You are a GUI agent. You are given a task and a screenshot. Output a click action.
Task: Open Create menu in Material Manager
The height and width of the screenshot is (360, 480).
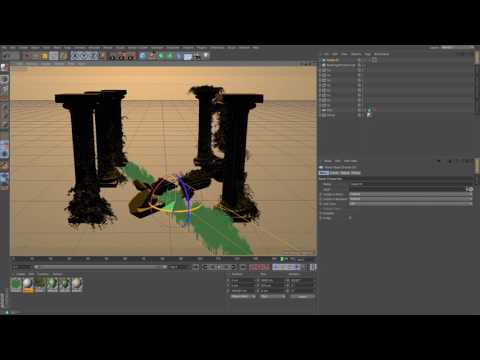tap(20, 274)
